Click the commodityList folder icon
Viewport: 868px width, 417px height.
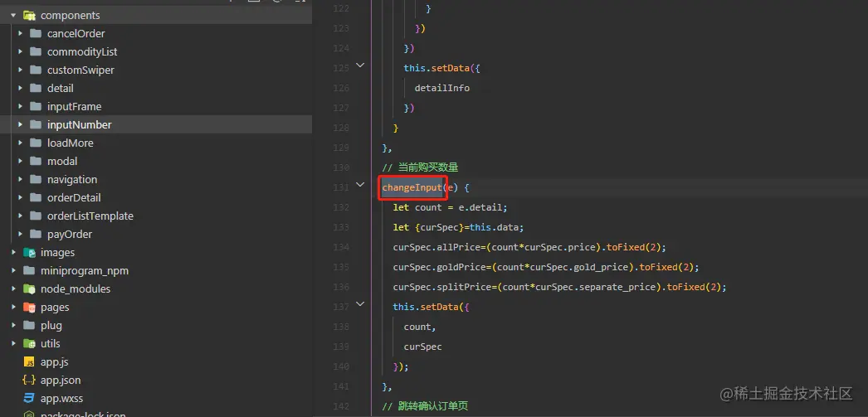pyautogui.click(x=36, y=52)
